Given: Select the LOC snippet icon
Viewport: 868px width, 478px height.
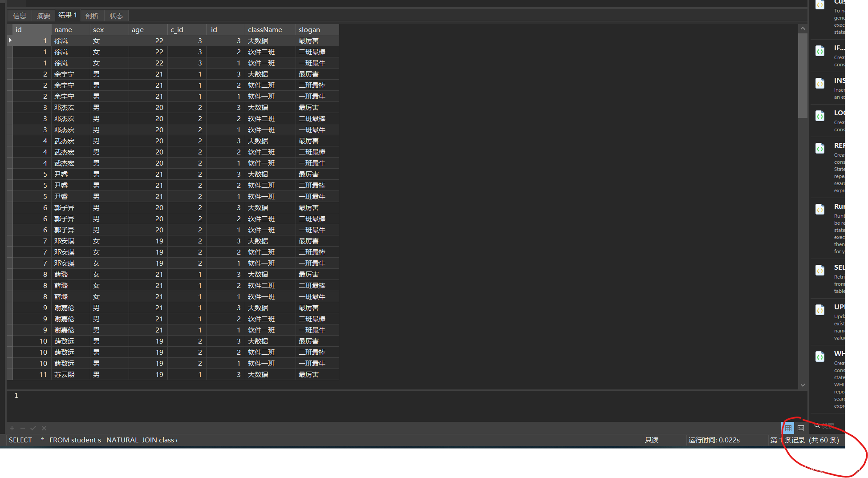Looking at the screenshot, I should pyautogui.click(x=820, y=116).
